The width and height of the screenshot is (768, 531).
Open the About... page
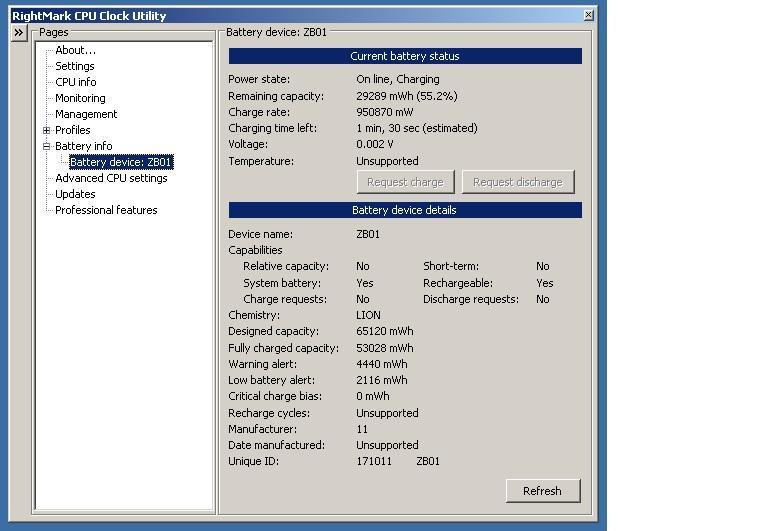[x=75, y=50]
